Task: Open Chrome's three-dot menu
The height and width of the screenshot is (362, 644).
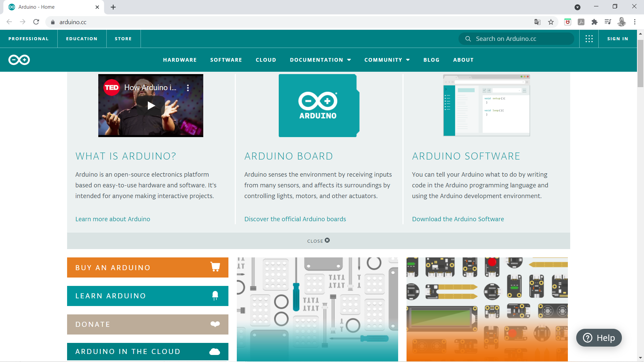Action: 635,22
